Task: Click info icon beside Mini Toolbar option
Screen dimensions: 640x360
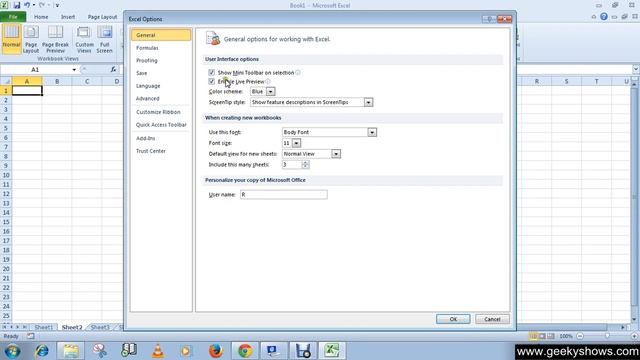Action: [x=298, y=73]
